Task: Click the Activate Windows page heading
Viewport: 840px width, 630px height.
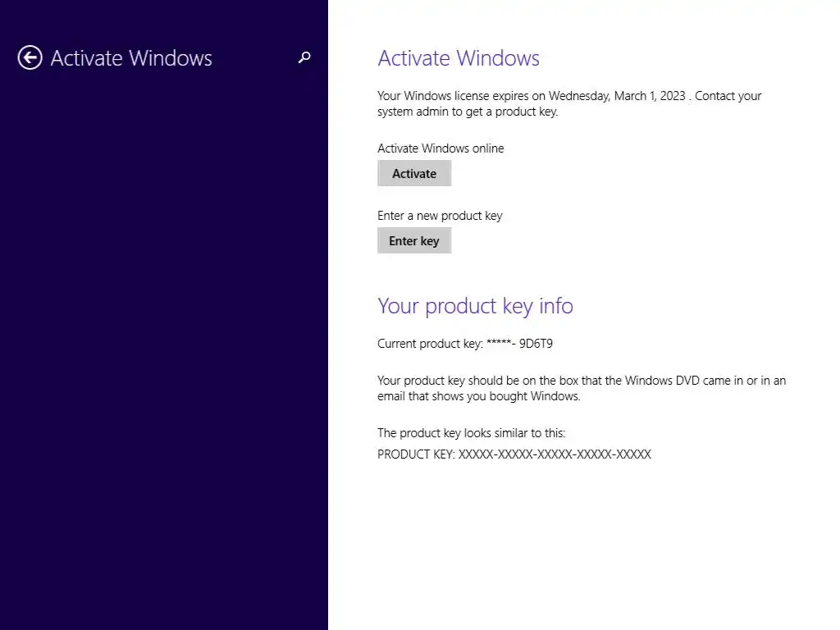Action: [x=459, y=58]
